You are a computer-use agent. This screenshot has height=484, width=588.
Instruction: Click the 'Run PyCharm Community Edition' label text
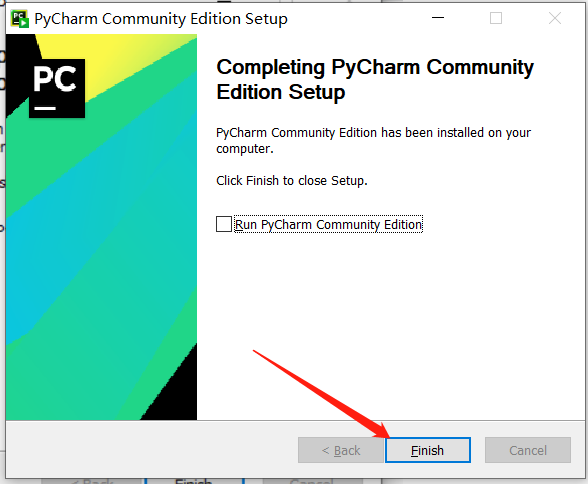coord(328,224)
